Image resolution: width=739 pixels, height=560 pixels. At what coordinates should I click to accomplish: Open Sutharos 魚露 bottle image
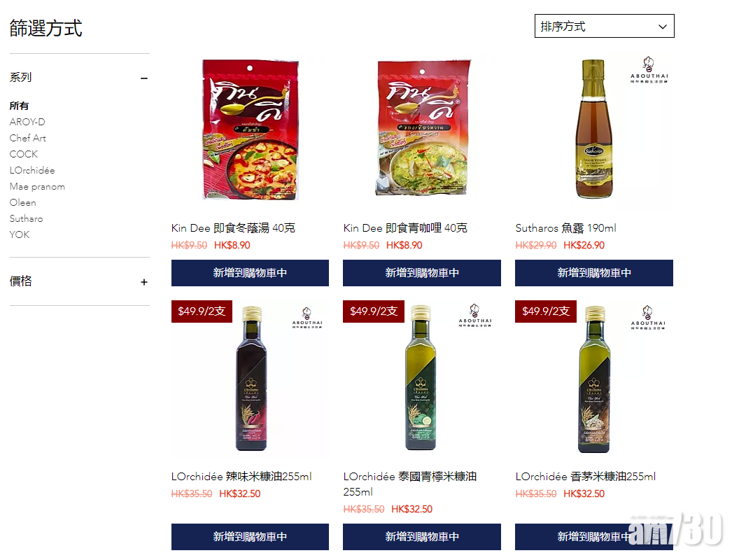594,129
